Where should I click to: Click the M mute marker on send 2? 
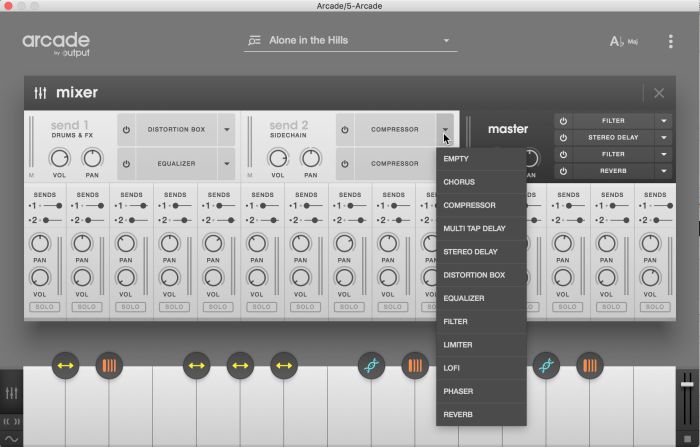coord(250,175)
